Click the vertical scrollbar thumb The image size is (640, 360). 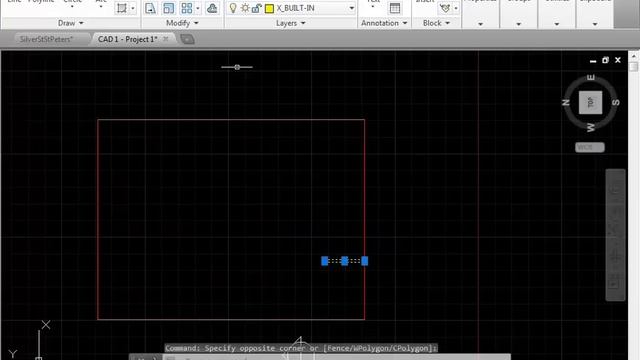(633, 67)
